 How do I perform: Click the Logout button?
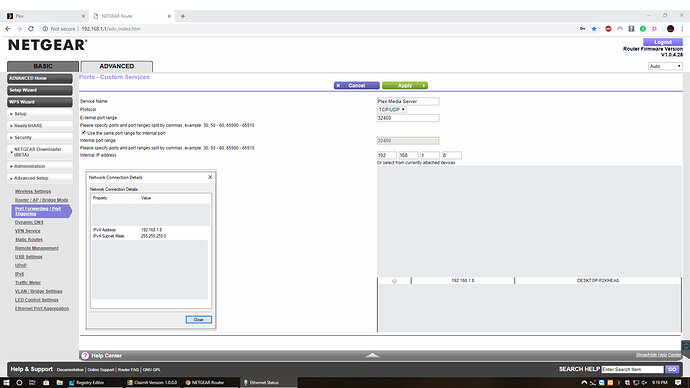(x=663, y=42)
